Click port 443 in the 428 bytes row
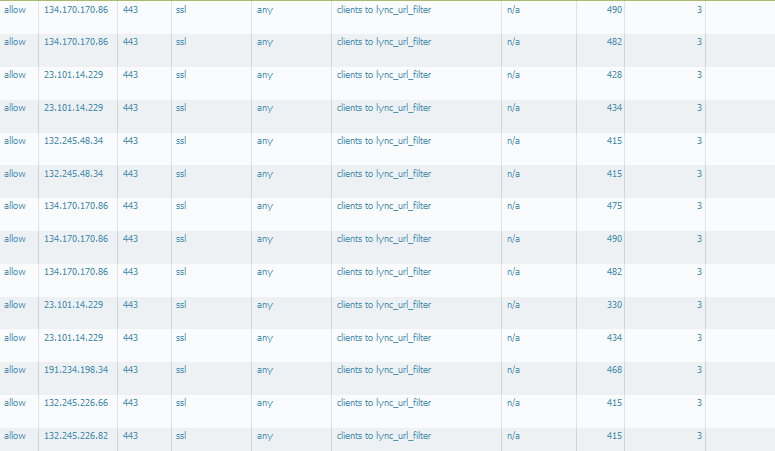The image size is (775, 451). pos(130,75)
